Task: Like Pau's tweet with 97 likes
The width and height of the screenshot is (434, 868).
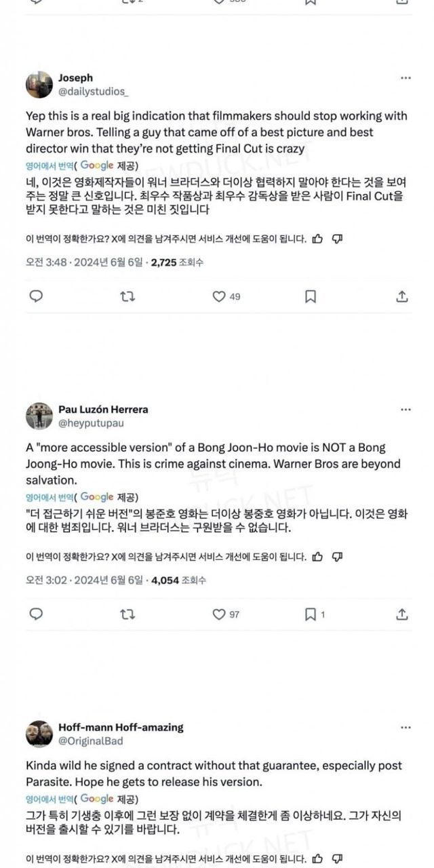Action: coord(219,614)
